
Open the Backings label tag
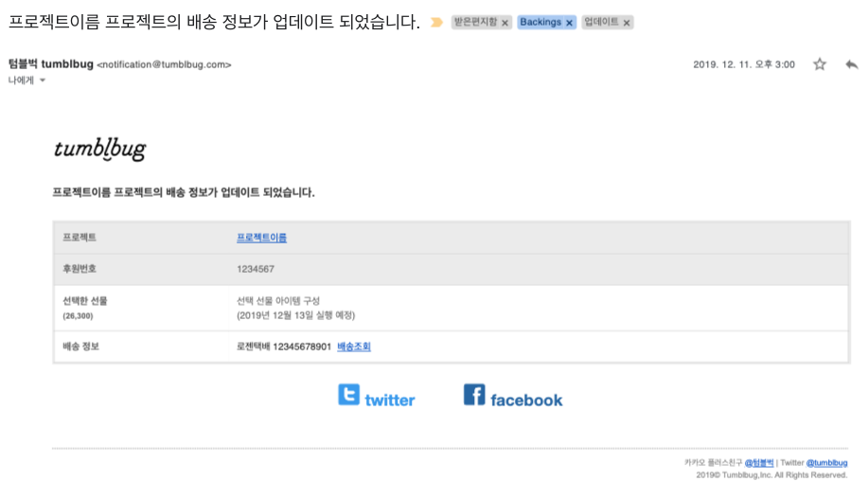pyautogui.click(x=540, y=22)
